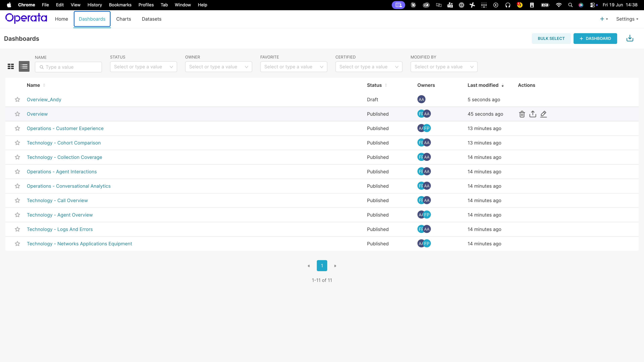This screenshot has width=644, height=362.
Task: Star Technology - Networks Applications Equipment dashboard
Action: click(17, 244)
